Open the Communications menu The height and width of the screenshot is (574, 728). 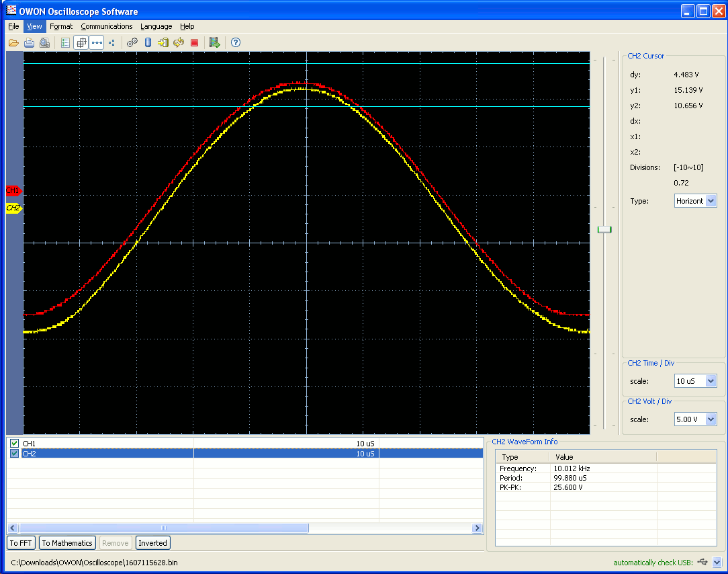pyautogui.click(x=106, y=26)
